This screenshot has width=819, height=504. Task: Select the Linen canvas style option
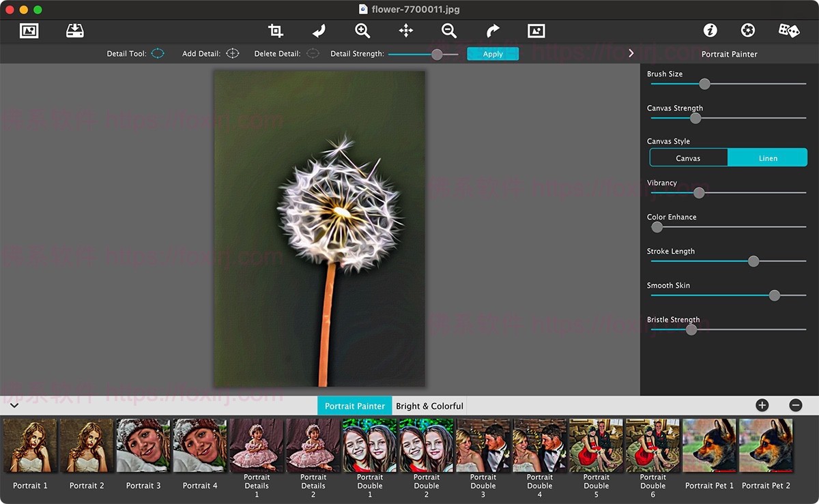point(767,158)
